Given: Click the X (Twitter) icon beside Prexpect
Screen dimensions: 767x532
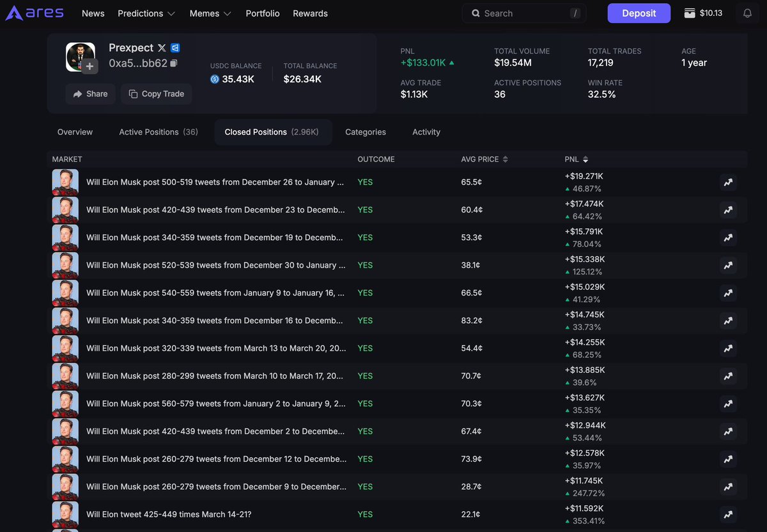Looking at the screenshot, I should (162, 48).
